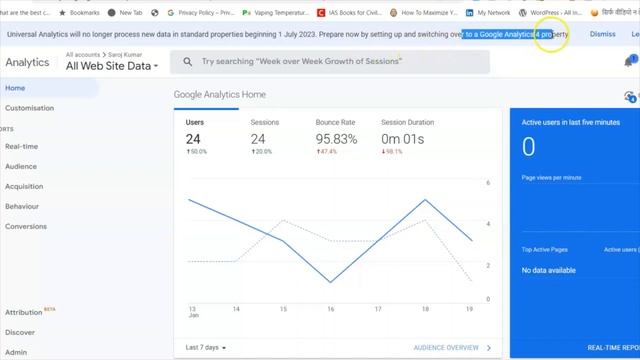The image size is (640, 360).
Task: Open the How To Maximize bookmark
Action: (x=424, y=13)
